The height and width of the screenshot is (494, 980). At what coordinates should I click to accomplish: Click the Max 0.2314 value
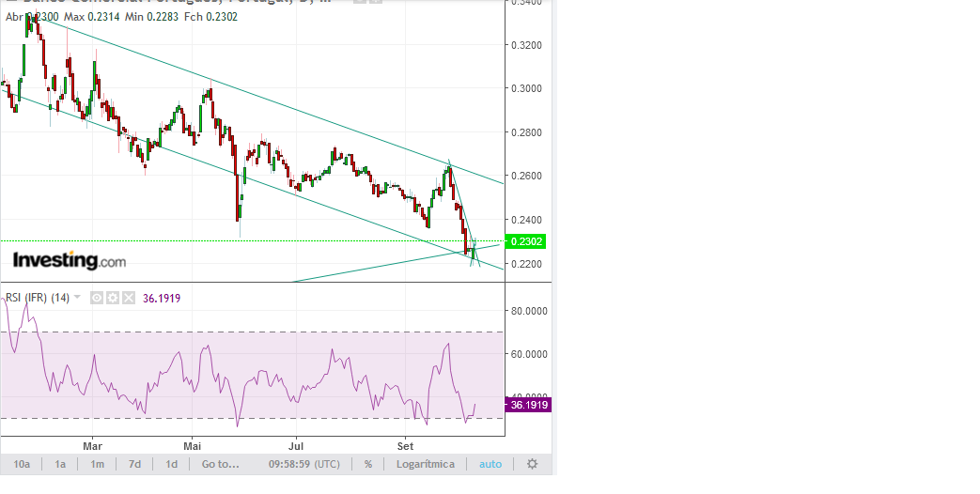click(91, 17)
